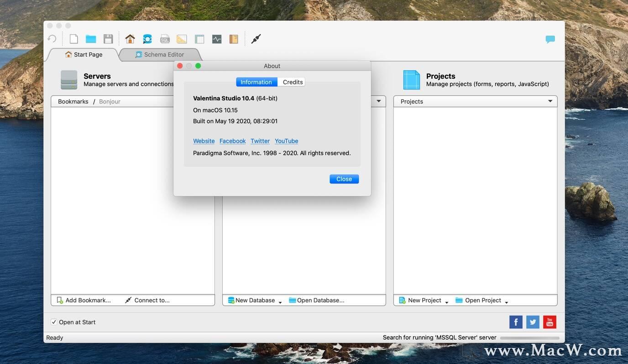Image resolution: width=628 pixels, height=364 pixels.
Task: Click the undo arrow in the toolbar
Action: pos(52,39)
